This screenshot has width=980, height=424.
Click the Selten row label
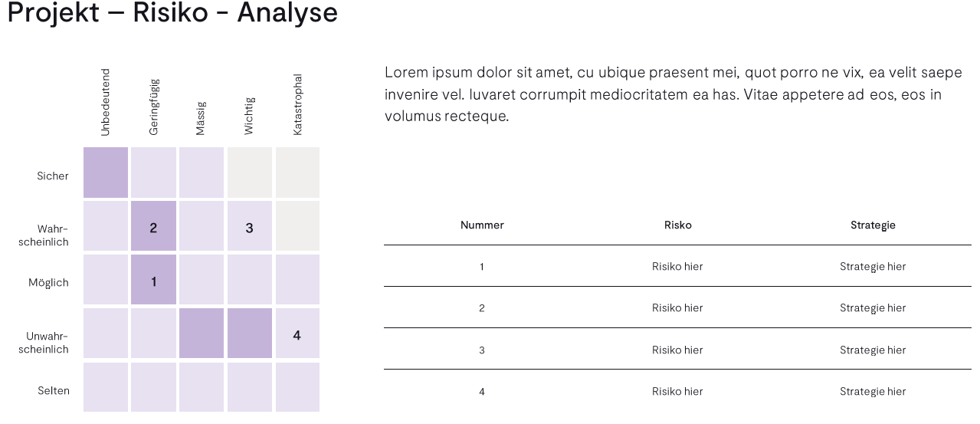point(54,391)
